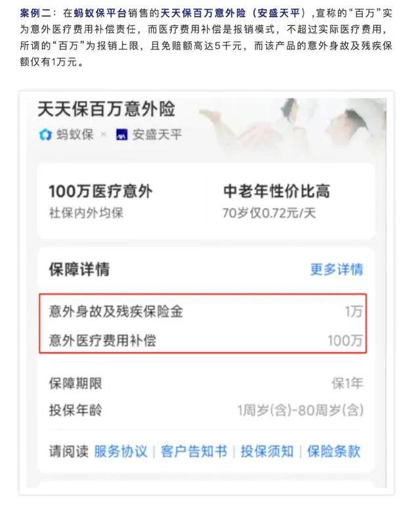
Task: Click the 70岁仅0.72元/天 price text
Action: point(269,213)
